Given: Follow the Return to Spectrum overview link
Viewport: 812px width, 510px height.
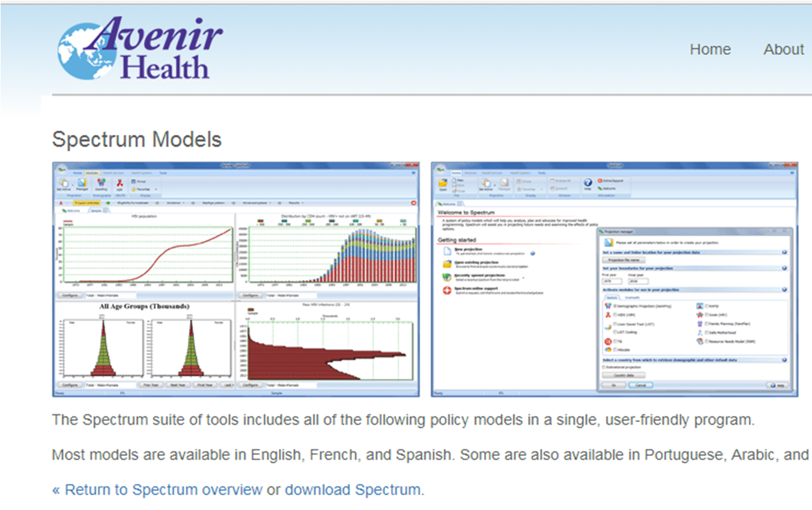Looking at the screenshot, I should pos(157,490).
